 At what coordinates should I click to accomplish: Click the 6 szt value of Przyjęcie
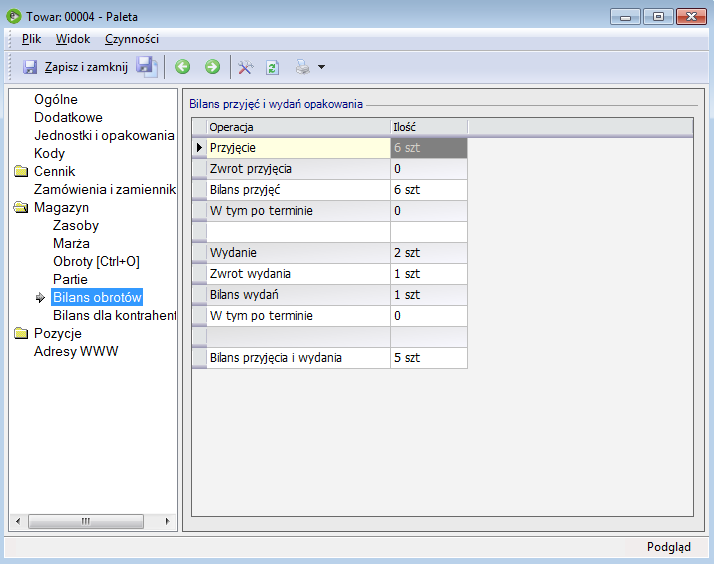point(429,148)
